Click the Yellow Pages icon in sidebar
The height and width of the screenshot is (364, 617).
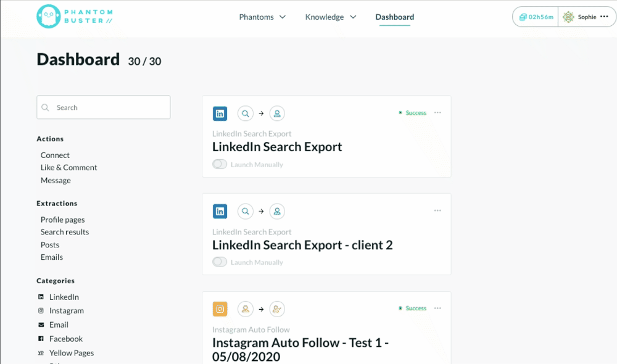(41, 353)
